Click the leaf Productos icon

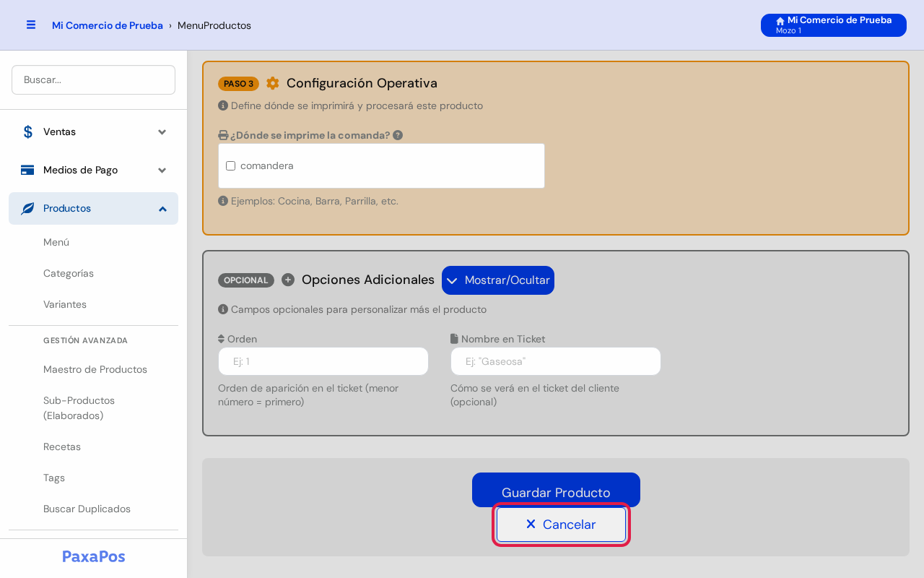(27, 208)
